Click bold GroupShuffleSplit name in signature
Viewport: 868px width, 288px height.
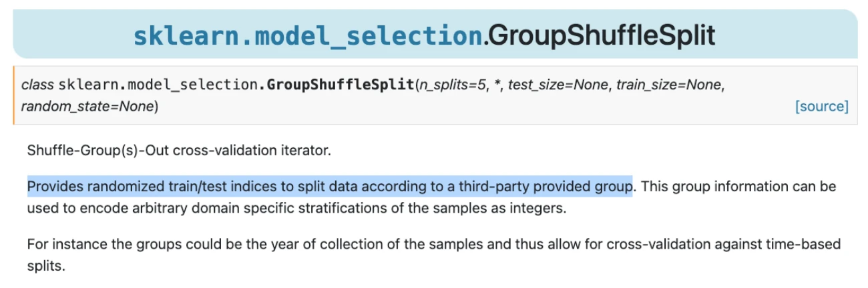tap(341, 85)
